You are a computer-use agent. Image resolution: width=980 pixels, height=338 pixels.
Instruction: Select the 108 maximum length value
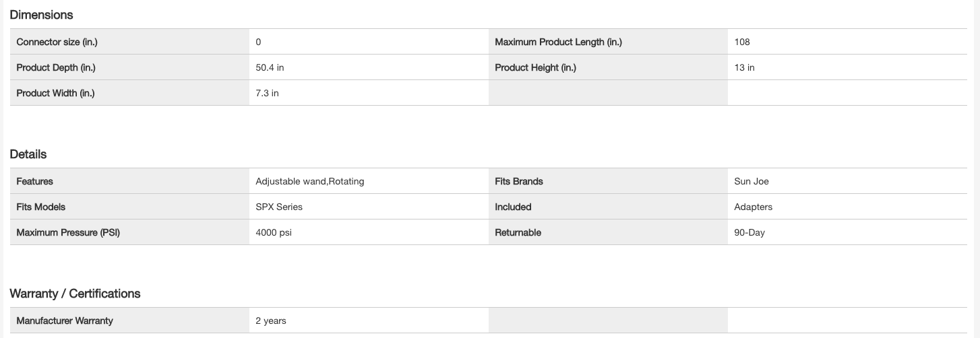click(742, 42)
